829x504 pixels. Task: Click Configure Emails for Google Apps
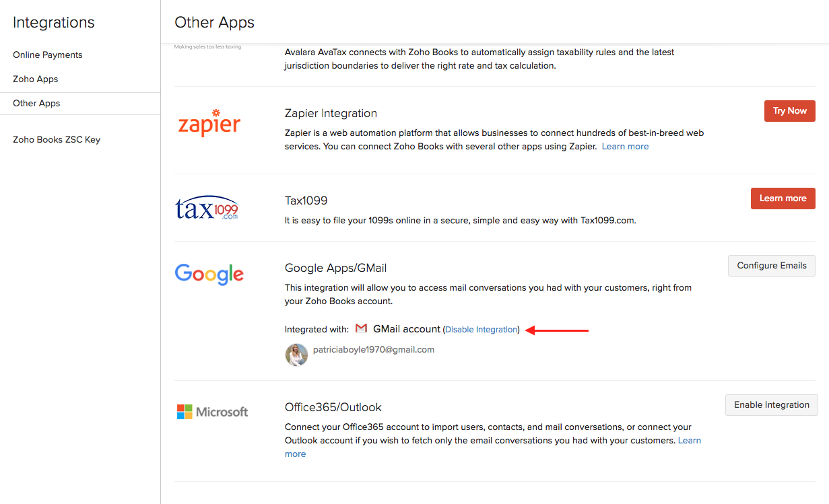coord(771,266)
